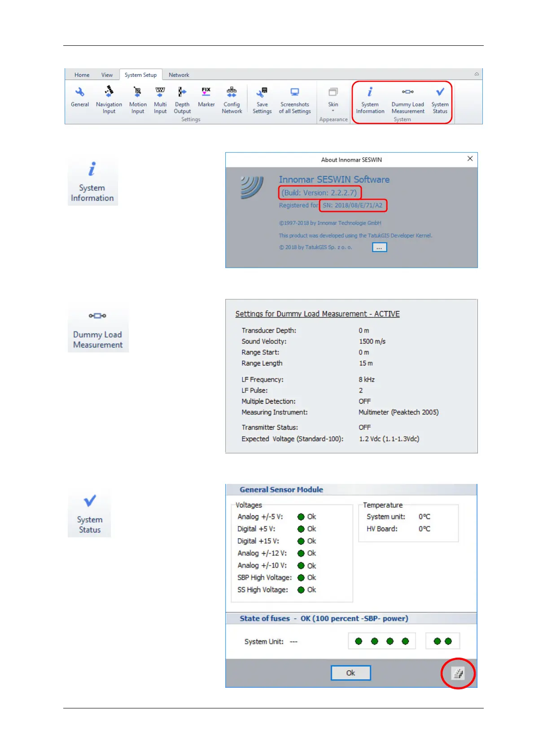Open Marker settings
This screenshot has width=534, height=756.
[x=206, y=97]
